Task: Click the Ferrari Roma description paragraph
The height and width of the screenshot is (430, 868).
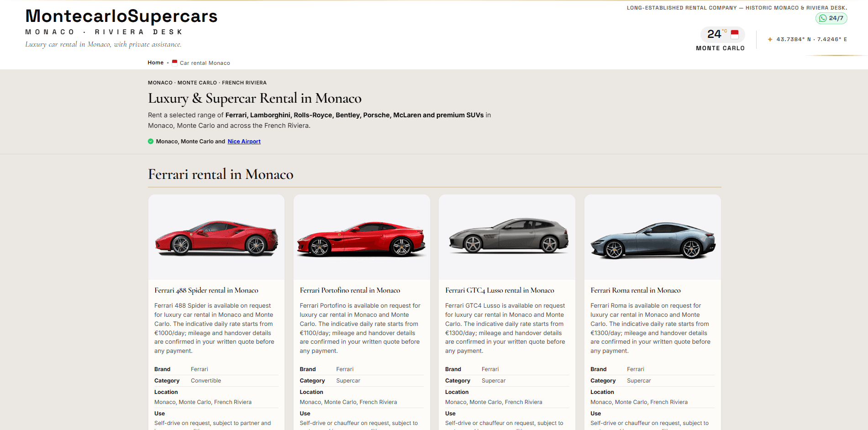Action: [651, 328]
